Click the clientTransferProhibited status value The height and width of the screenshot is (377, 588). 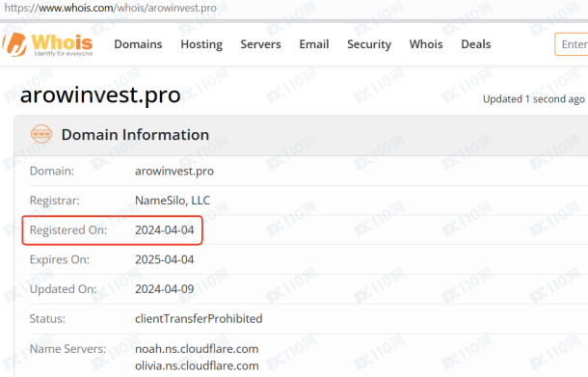[x=199, y=319]
